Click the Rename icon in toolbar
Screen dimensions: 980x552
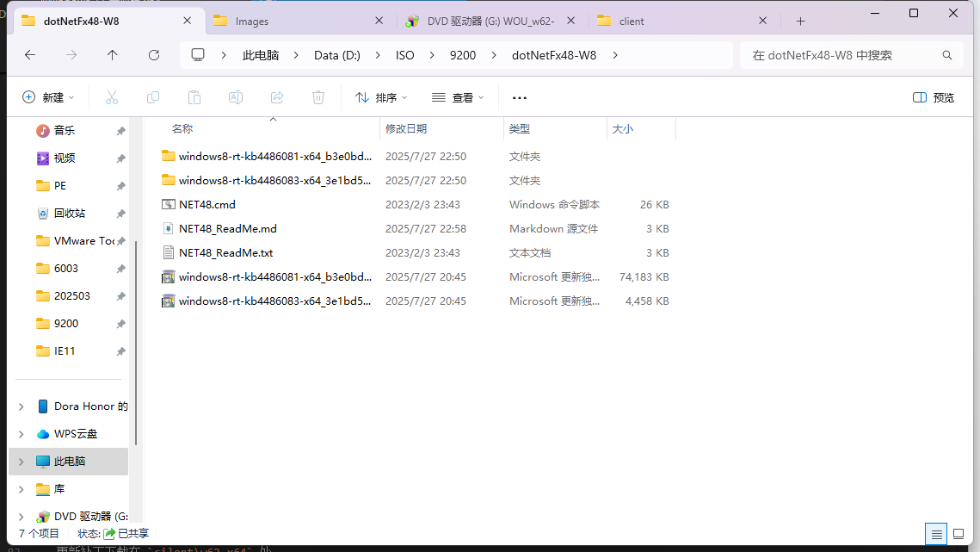pos(236,97)
